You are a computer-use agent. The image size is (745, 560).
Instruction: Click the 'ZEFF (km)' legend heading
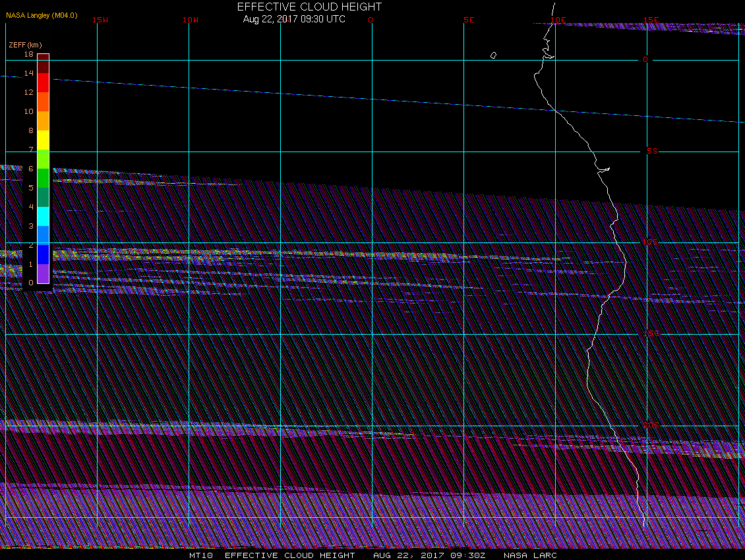(25, 45)
